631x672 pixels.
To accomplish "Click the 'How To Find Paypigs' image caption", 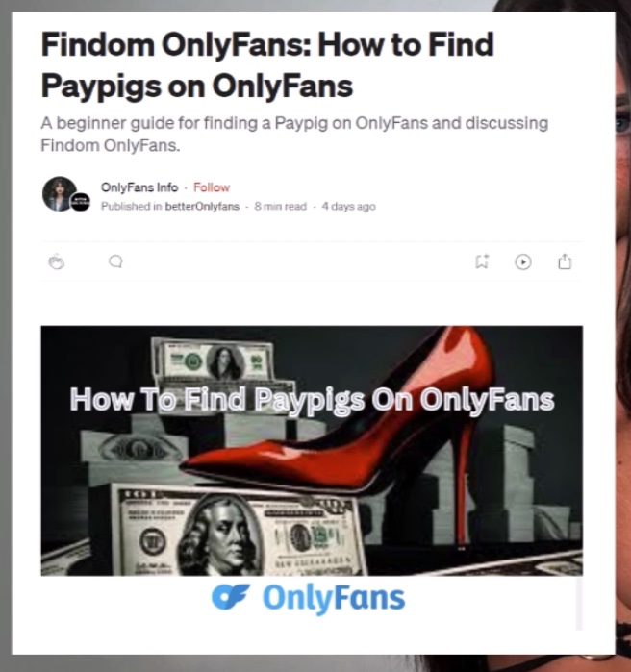I will [x=312, y=399].
